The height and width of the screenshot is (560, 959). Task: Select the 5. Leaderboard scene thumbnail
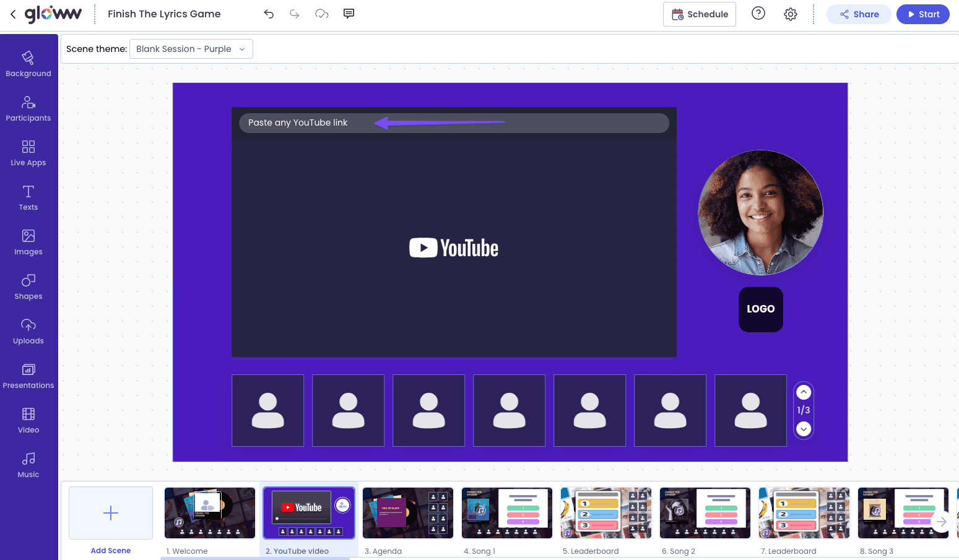coord(606,513)
